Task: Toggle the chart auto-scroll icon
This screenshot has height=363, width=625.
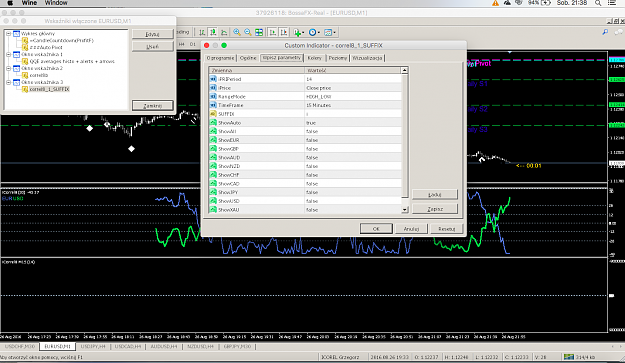Action: click(273, 32)
